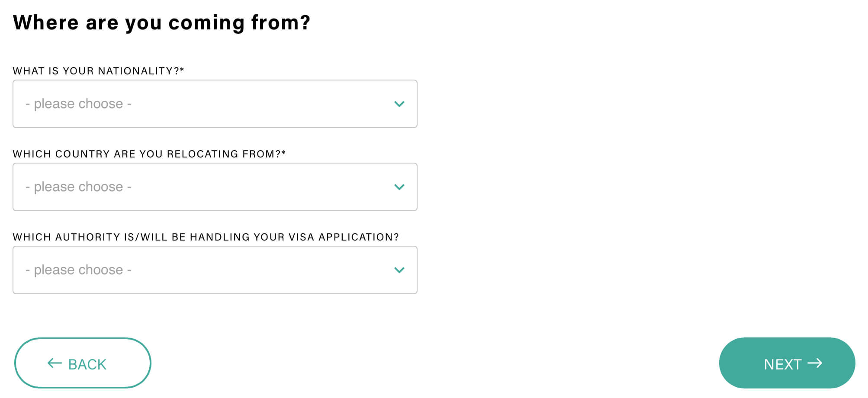Click 'please choose' placeholder under visa authority
This screenshot has width=868, height=398.
[78, 270]
